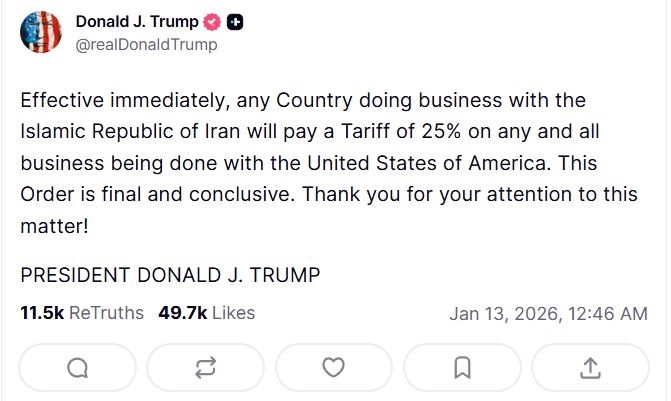This screenshot has width=671, height=401.
Task: Click the black plus badge beside name
Action: pos(234,22)
